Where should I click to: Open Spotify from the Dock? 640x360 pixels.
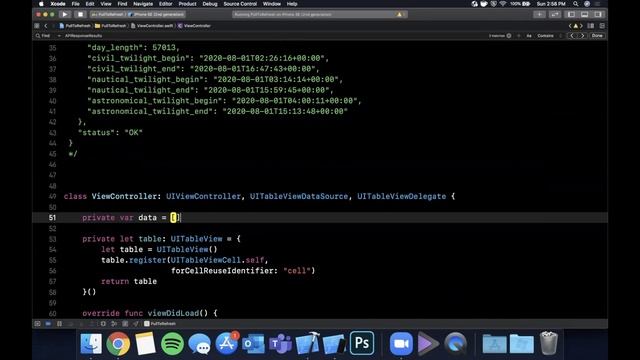click(172, 343)
